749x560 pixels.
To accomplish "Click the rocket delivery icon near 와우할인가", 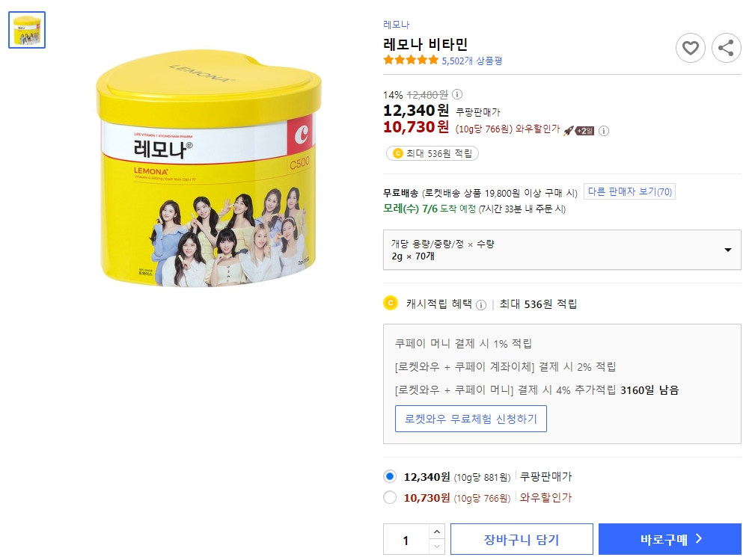I will 569,129.
